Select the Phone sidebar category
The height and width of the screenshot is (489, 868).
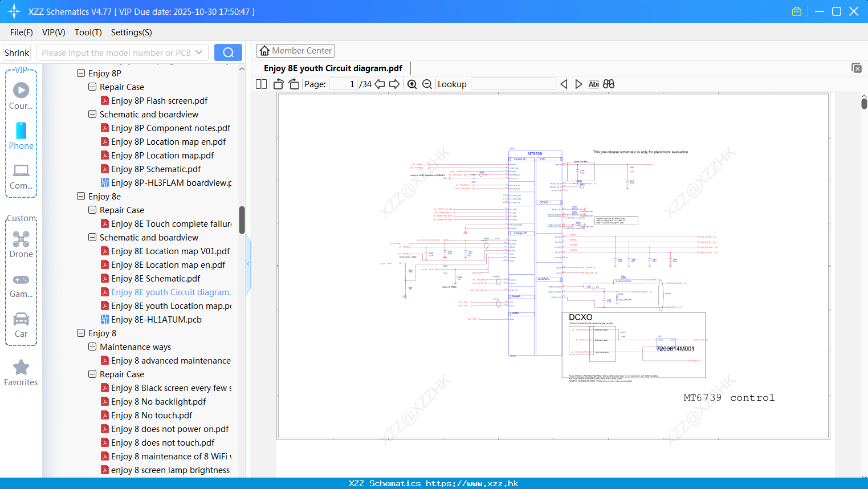click(x=21, y=136)
